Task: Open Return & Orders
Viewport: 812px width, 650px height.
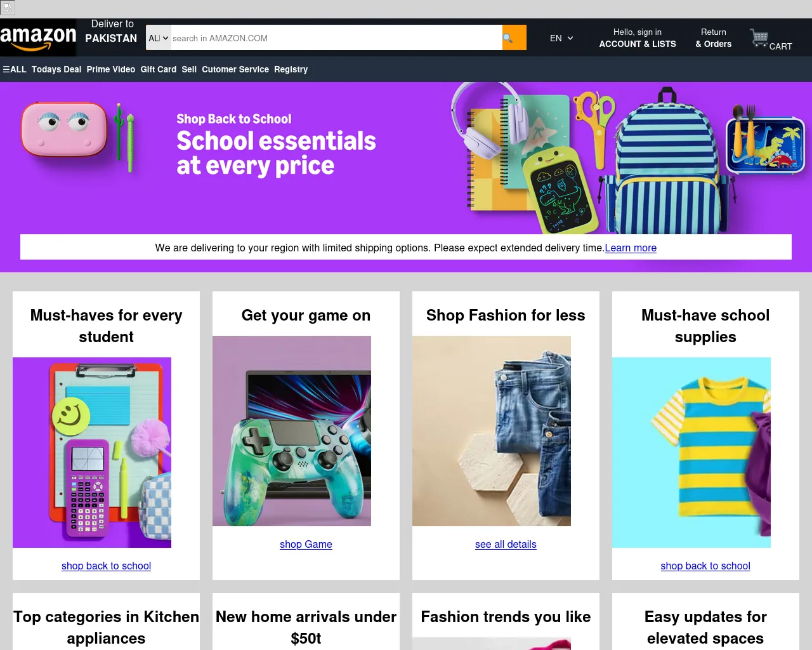Action: pos(713,37)
